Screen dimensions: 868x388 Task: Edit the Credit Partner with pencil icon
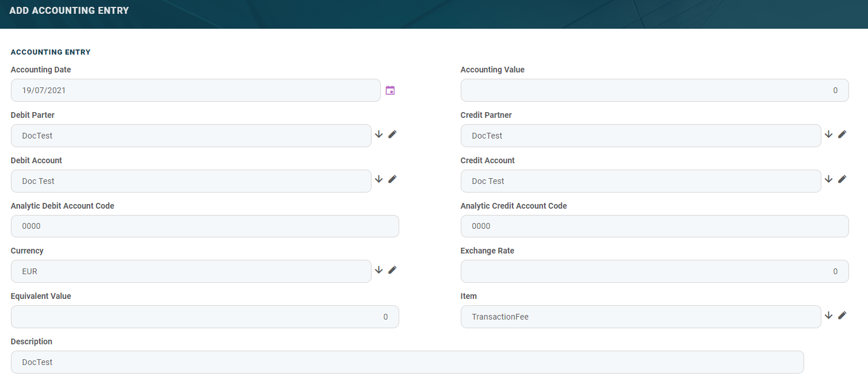(x=842, y=134)
